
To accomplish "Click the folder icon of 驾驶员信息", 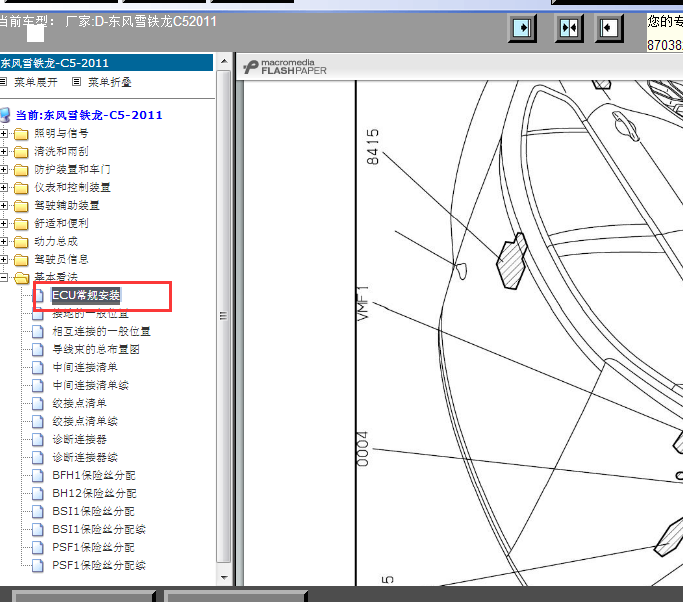I will tap(21, 260).
